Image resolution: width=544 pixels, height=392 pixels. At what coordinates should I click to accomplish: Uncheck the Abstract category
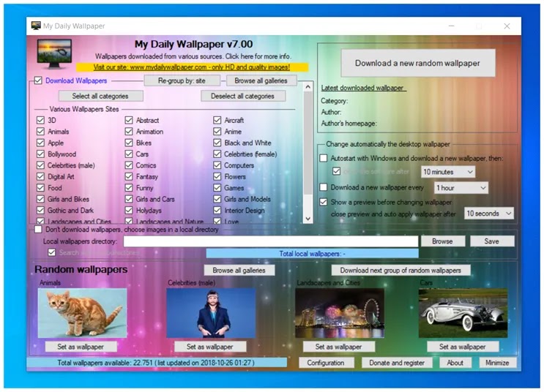(x=129, y=120)
